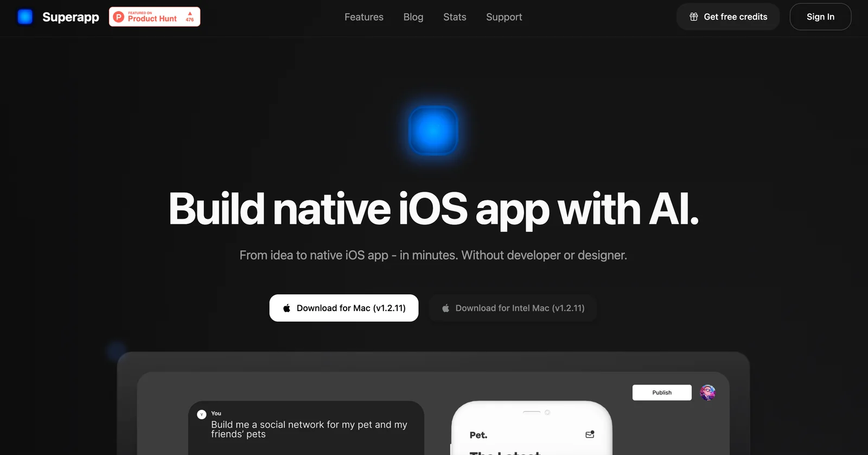Click the Superapp brand name text

(x=71, y=17)
